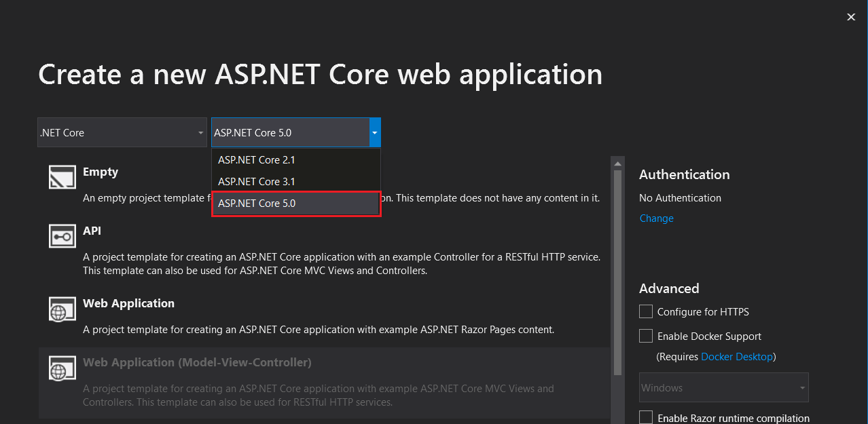Choose ASP.NET Core 2.1 version
This screenshot has width=868, height=424.
(x=256, y=159)
